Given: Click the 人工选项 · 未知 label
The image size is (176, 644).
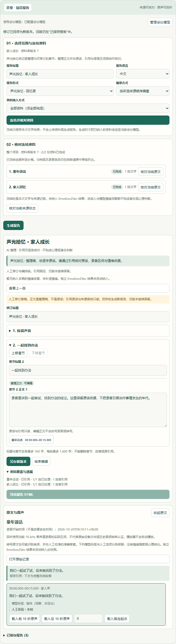Looking at the screenshot, I should (22, 609).
